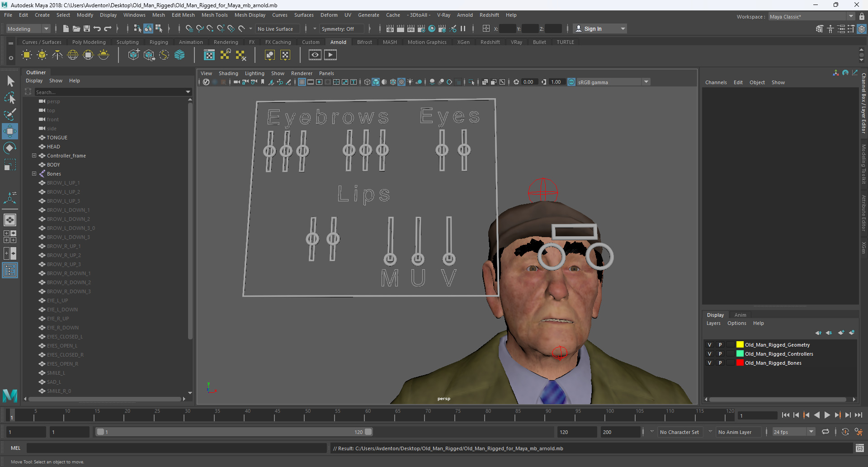Viewport: 868px width, 467px height.
Task: Open the Modeling menu set dropdown
Action: tap(28, 29)
